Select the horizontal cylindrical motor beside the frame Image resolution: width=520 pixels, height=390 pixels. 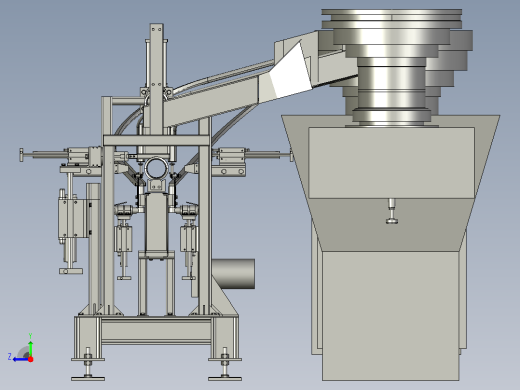pos(233,274)
